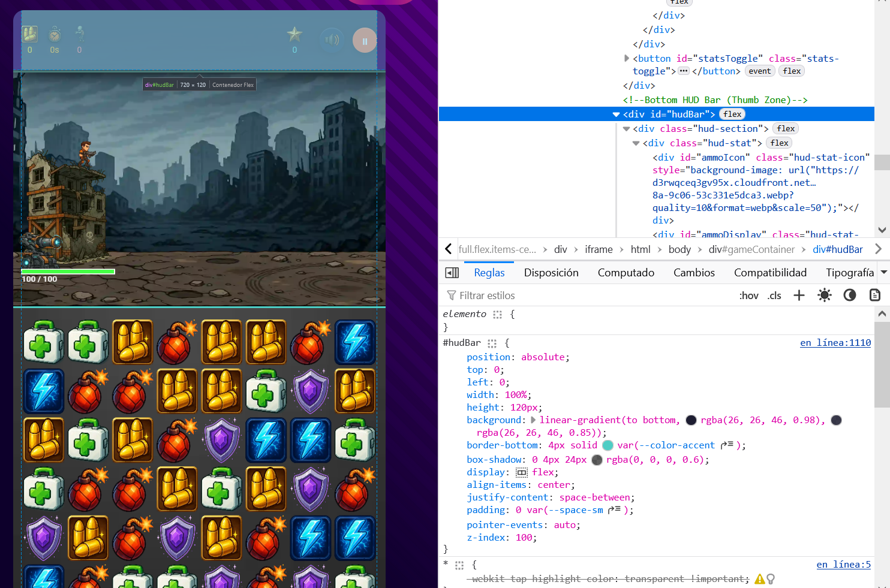Open the Computado tab
The height and width of the screenshot is (588, 890).
(626, 273)
